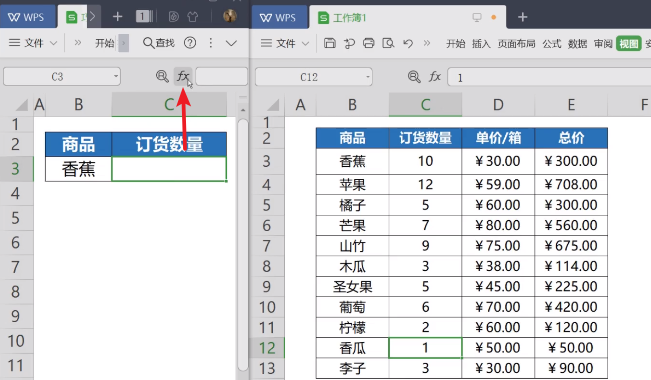Click cell 圣女果 in right window table

pos(352,287)
